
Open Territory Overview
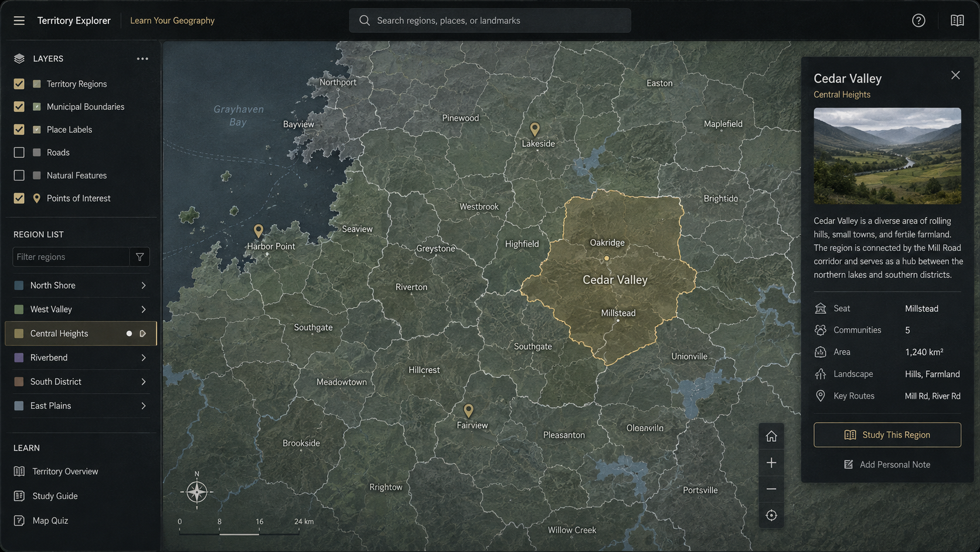tap(56, 472)
